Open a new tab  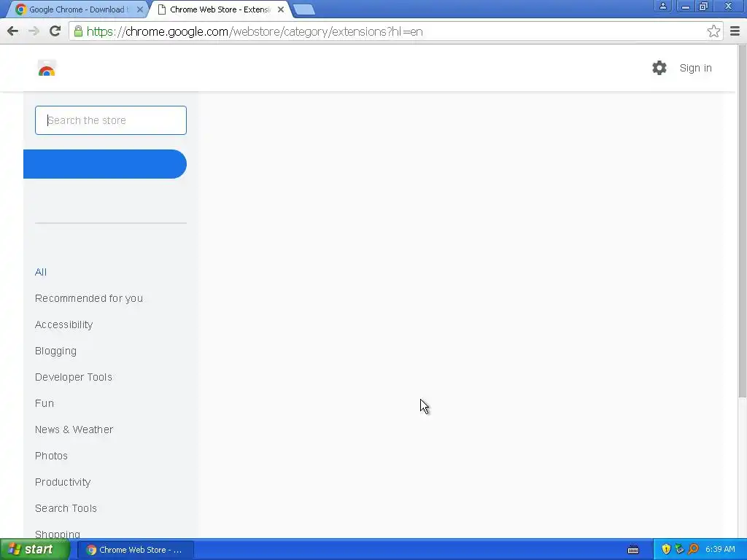tap(303, 9)
